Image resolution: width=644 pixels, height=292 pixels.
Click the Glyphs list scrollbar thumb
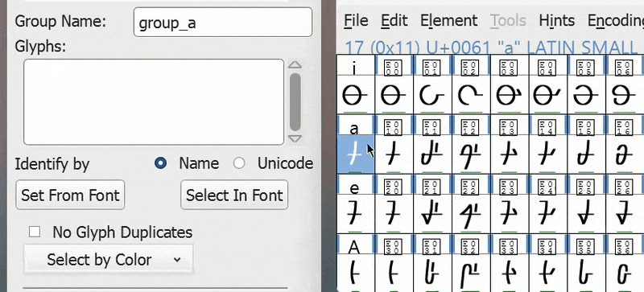pyautogui.click(x=295, y=102)
